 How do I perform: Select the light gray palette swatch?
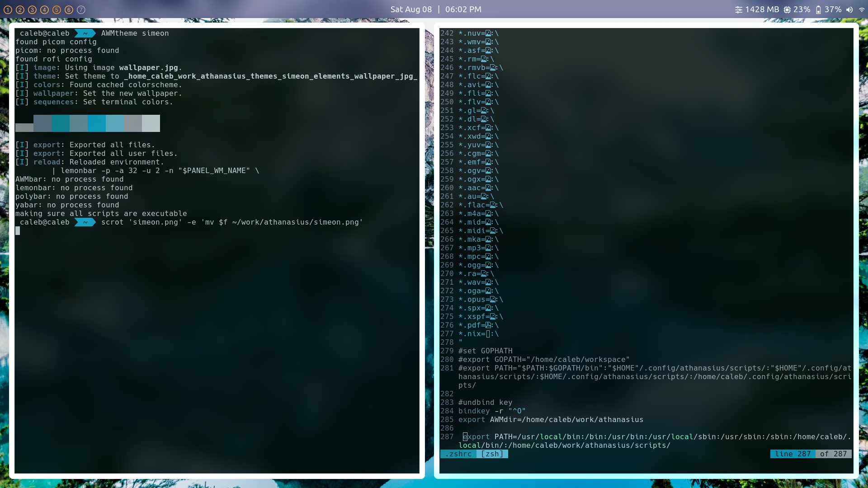pyautogui.click(x=151, y=123)
